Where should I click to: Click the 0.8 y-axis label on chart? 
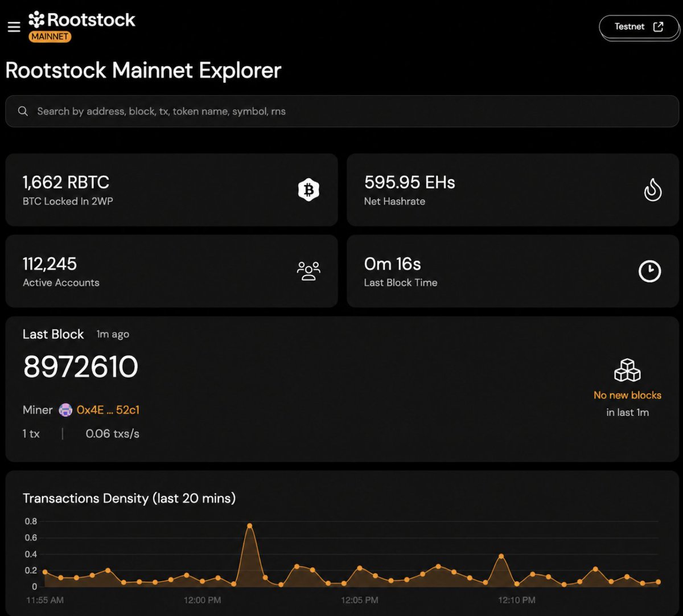click(31, 521)
